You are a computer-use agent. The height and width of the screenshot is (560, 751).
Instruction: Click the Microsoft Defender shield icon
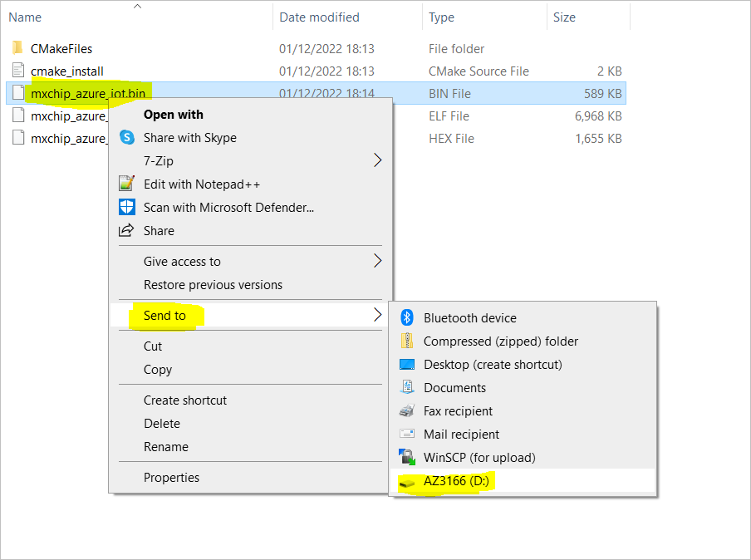(x=127, y=207)
